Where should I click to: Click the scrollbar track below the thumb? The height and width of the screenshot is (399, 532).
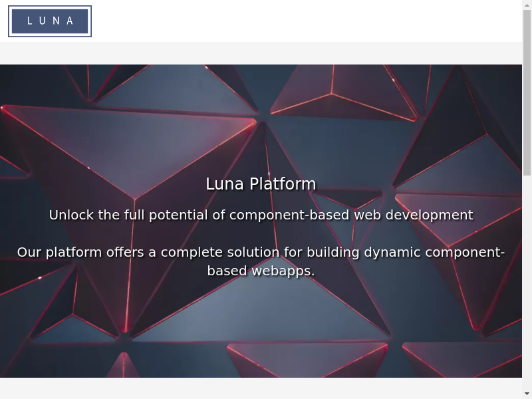click(x=527, y=279)
